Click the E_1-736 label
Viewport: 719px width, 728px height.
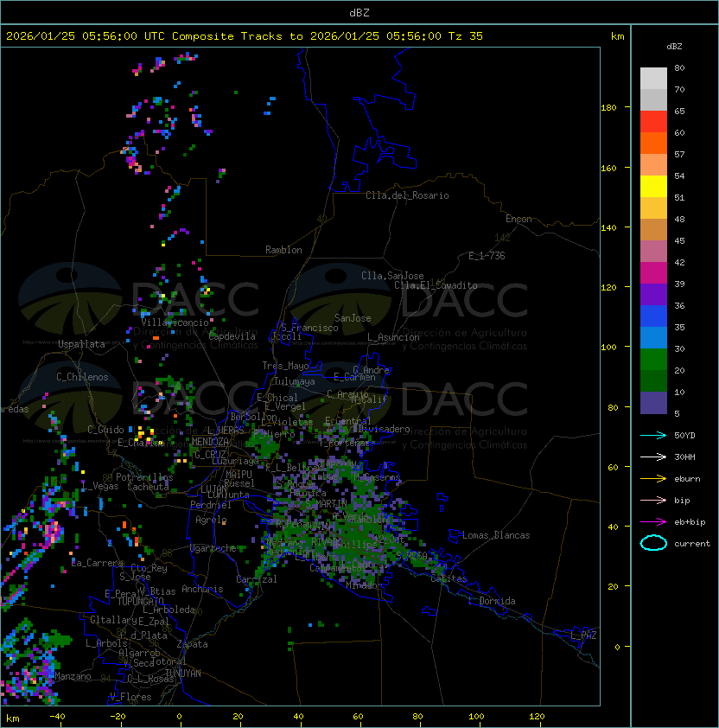487,256
